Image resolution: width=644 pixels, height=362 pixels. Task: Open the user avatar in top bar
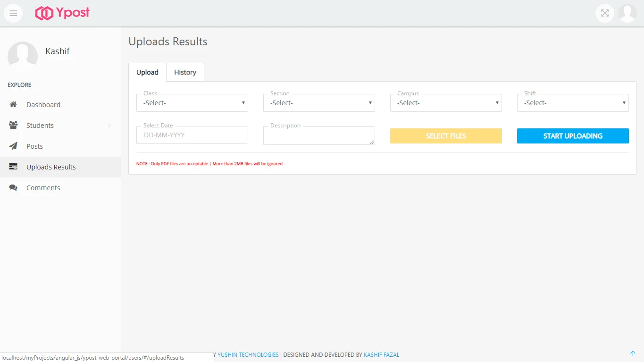[627, 13]
